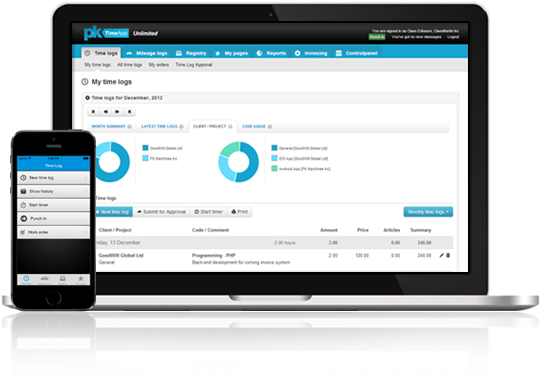Click the pk TimeApp logo
The height and width of the screenshot is (378, 540).
[x=106, y=33]
